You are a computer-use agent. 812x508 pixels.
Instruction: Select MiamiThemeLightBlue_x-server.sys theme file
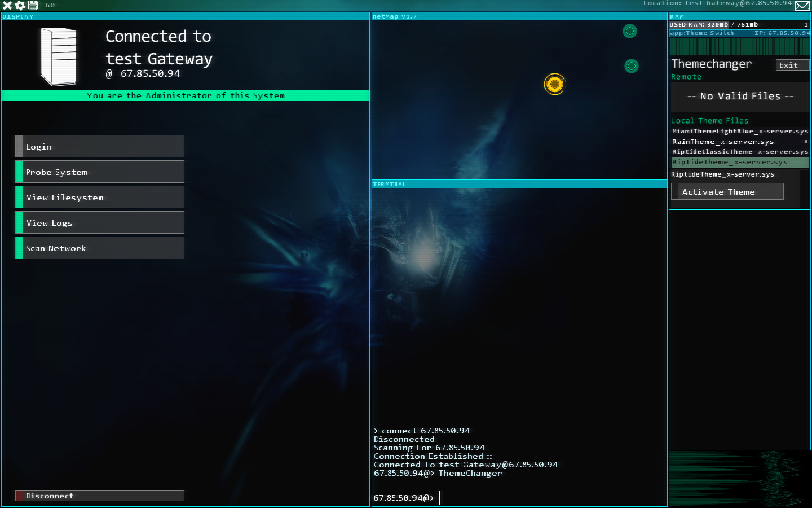pos(739,131)
